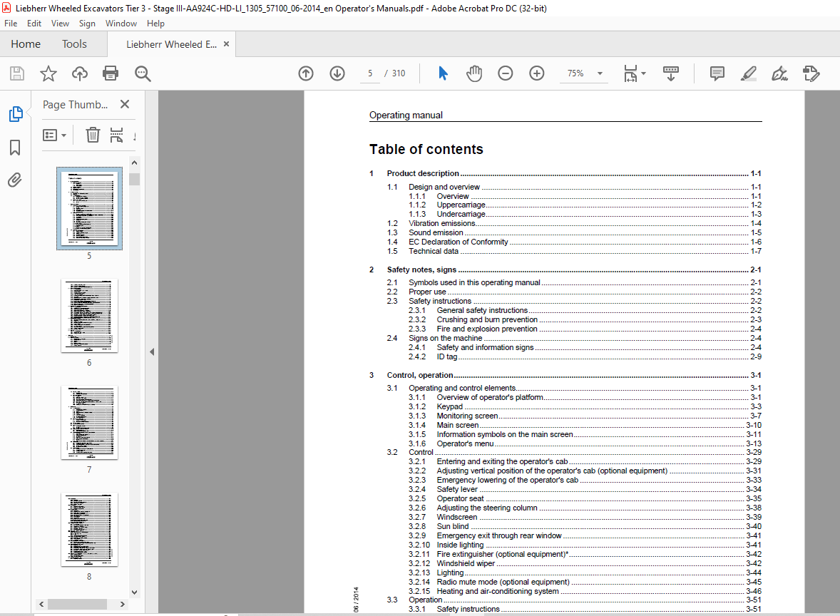Click 'Table of contents' heading text
The width and height of the screenshot is (840, 616).
pos(426,149)
